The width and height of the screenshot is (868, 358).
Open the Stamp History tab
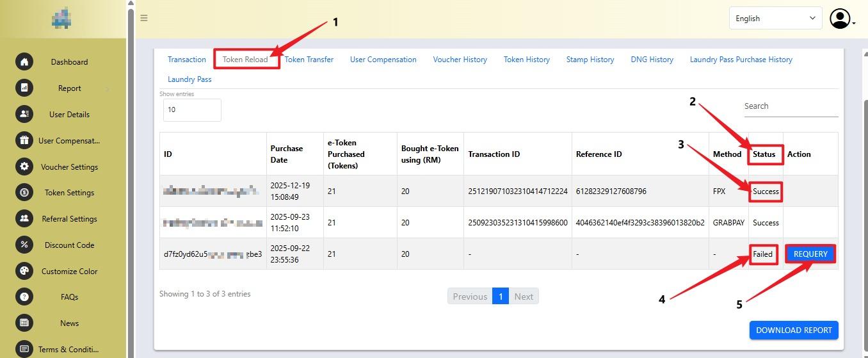click(590, 60)
